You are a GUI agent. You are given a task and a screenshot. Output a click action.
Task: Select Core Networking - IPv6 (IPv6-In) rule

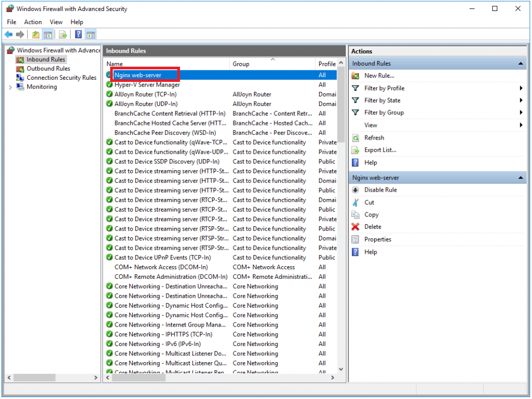[x=221, y=344]
